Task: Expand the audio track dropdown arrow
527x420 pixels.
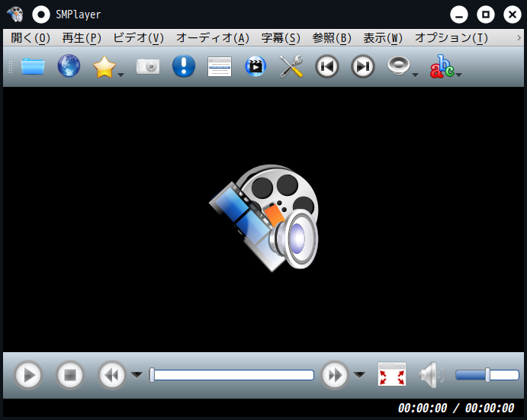Action: tap(416, 75)
